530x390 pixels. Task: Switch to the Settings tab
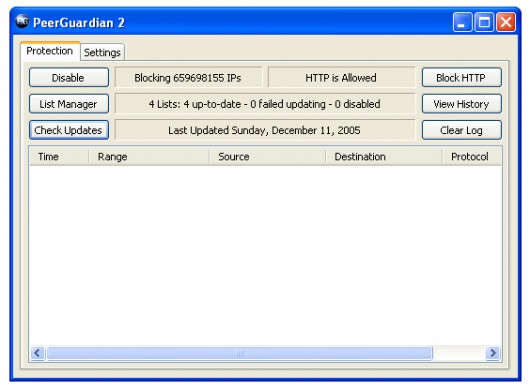(102, 52)
